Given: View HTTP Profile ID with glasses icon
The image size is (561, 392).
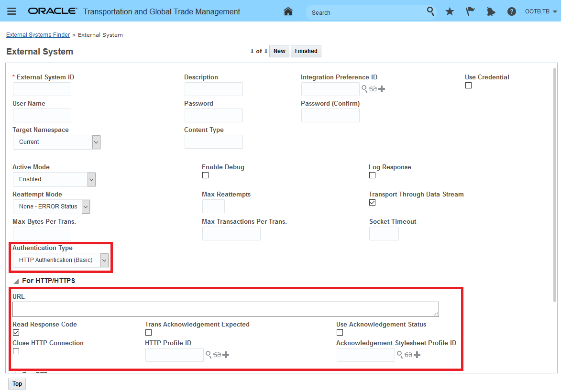Looking at the screenshot, I should (x=217, y=355).
